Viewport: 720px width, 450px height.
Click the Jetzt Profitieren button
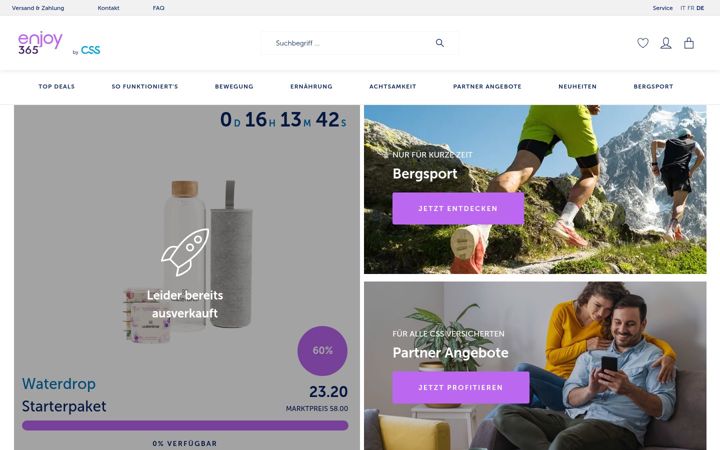pyautogui.click(x=461, y=388)
